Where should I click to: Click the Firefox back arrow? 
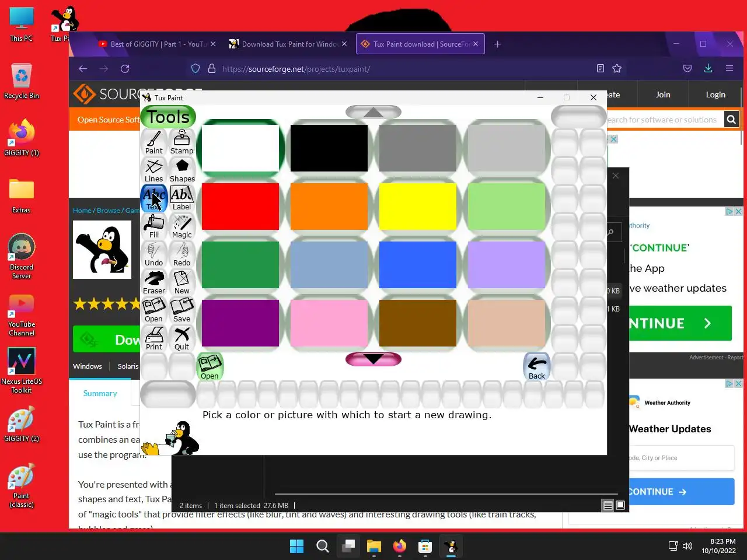point(83,69)
